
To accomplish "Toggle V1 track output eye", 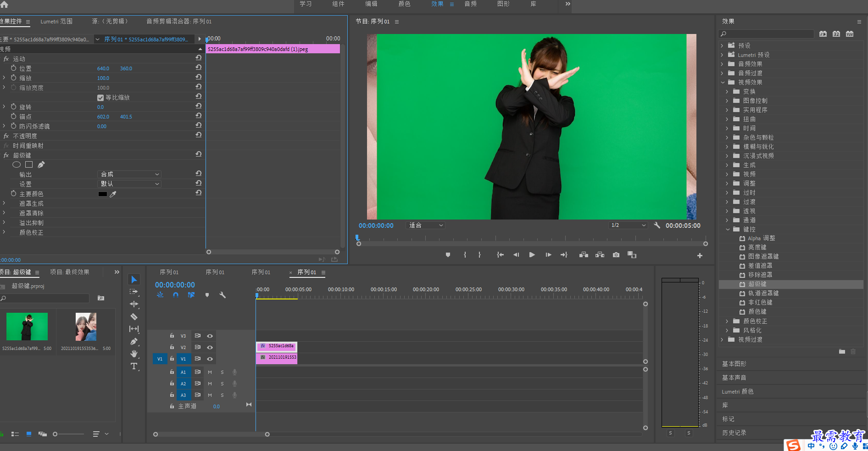I will coord(210,359).
